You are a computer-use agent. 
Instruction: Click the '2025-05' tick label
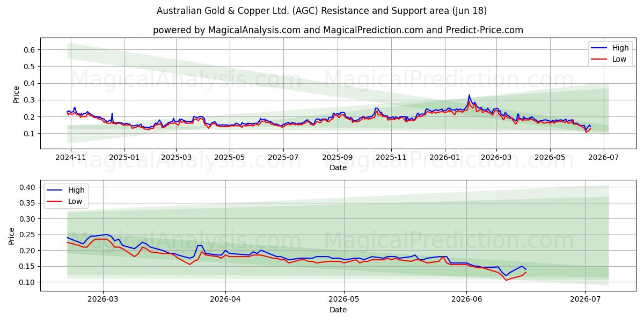tap(230, 157)
